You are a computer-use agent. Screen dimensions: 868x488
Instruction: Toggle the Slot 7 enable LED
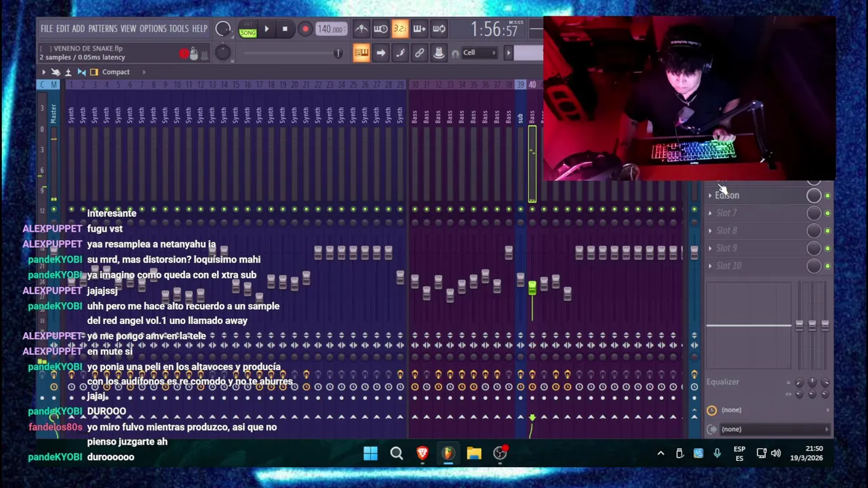point(827,213)
